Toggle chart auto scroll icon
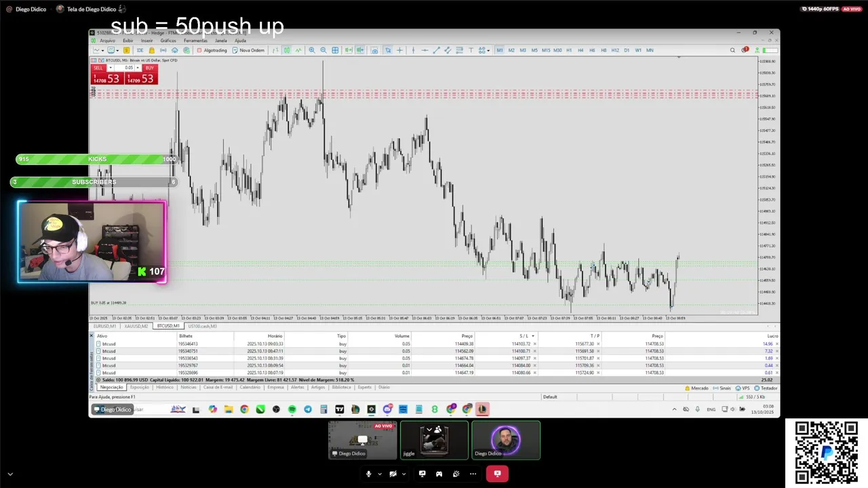 348,50
